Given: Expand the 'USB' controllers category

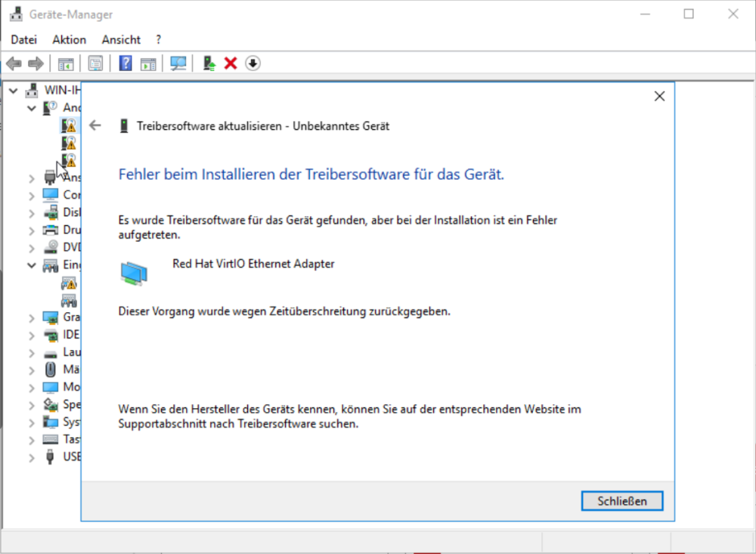Looking at the screenshot, I should pos(31,457).
